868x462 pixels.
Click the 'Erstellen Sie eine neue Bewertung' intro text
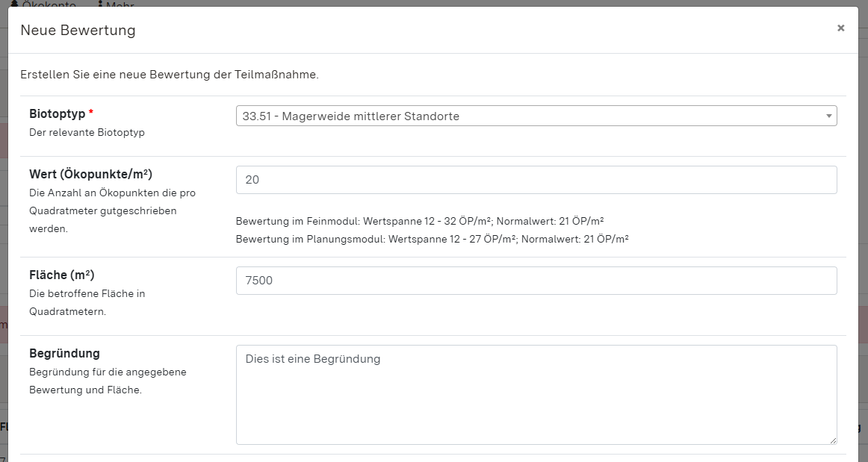click(x=170, y=75)
